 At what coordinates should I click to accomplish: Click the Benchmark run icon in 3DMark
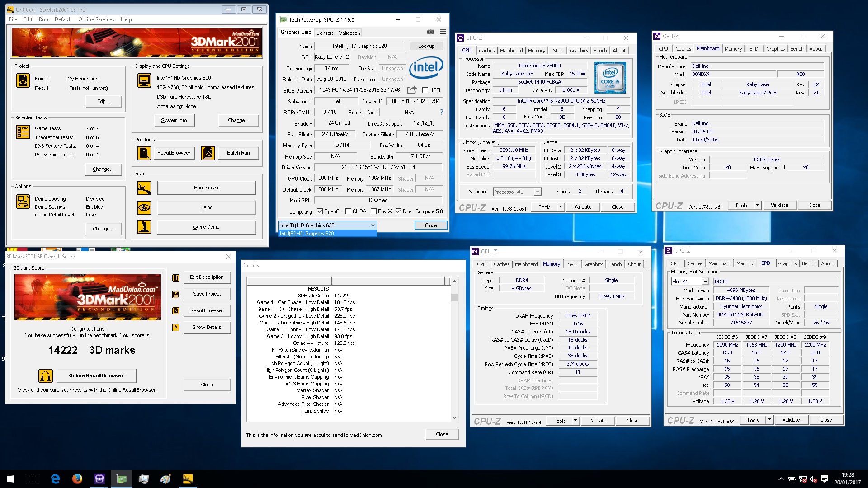click(144, 188)
